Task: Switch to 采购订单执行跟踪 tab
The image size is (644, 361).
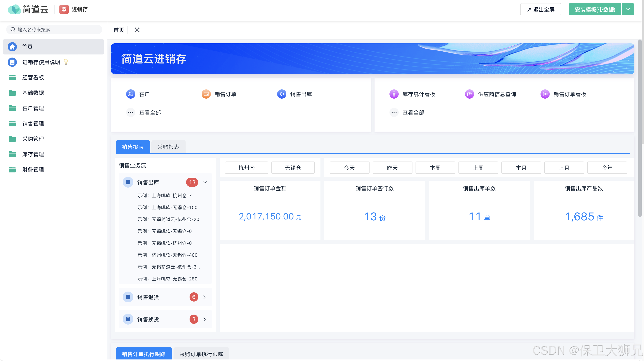Action: coord(201,354)
